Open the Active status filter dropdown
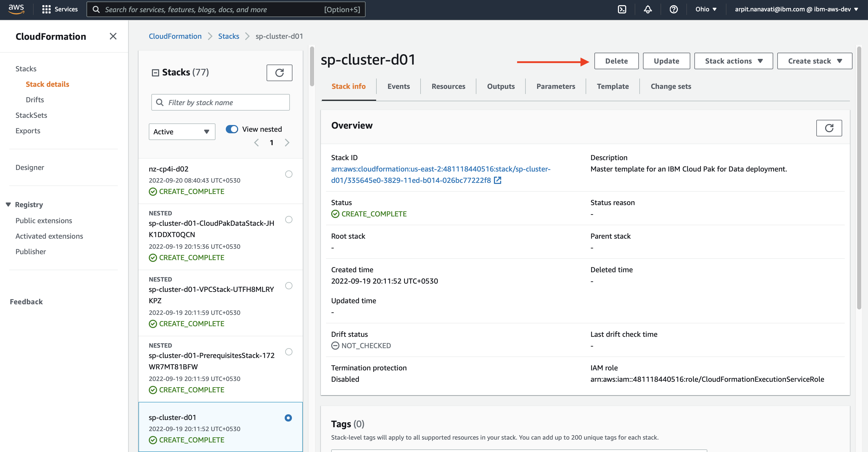868x452 pixels. point(182,132)
